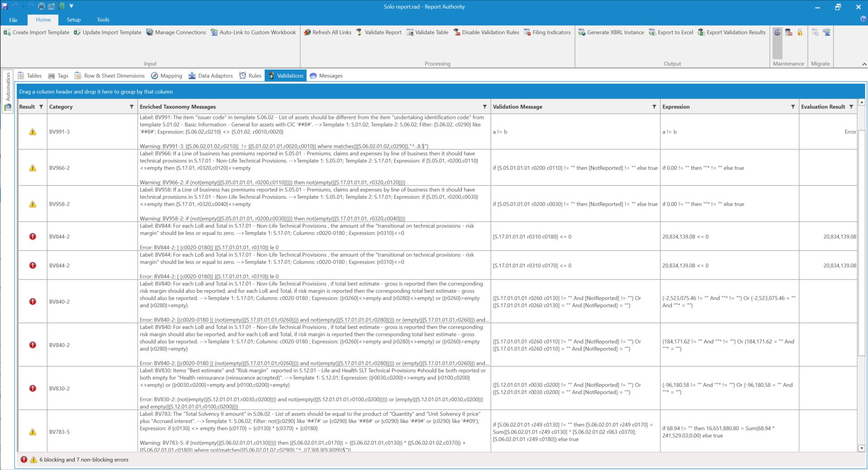868x470 pixels.
Task: Open the Category column filter
Action: point(132,107)
